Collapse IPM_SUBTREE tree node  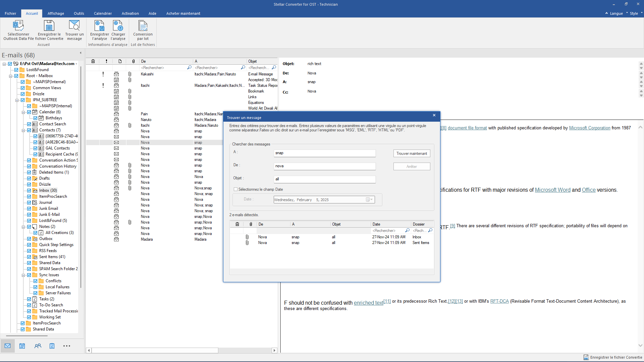coord(17,100)
